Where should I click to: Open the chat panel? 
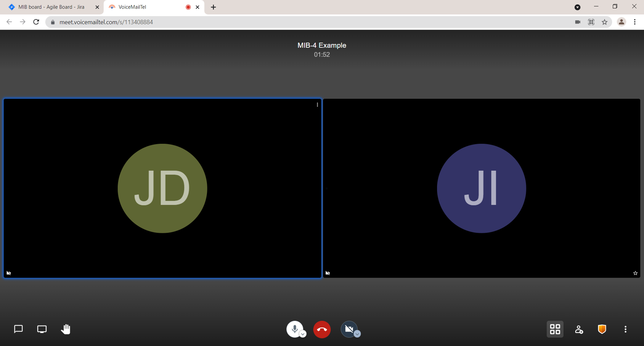pos(18,329)
